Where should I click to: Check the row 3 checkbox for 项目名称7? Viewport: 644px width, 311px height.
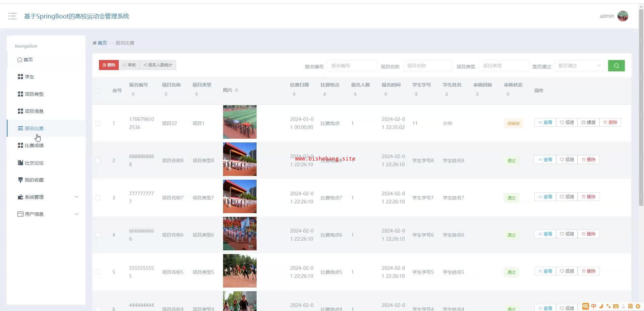pyautogui.click(x=98, y=198)
